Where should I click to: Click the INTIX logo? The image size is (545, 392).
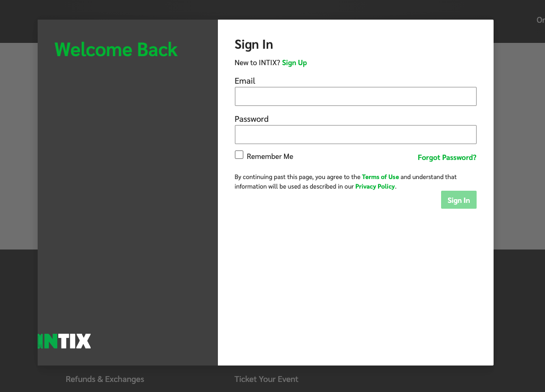[64, 341]
